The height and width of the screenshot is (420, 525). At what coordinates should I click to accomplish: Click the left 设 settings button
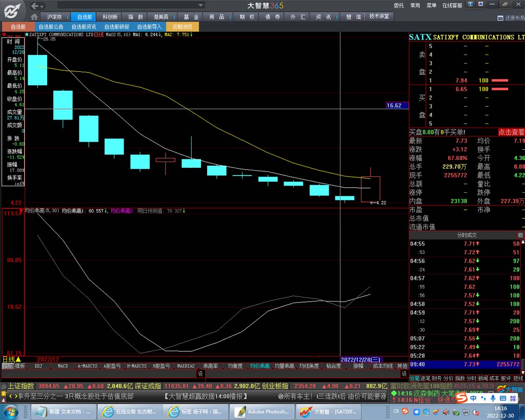pos(200,374)
